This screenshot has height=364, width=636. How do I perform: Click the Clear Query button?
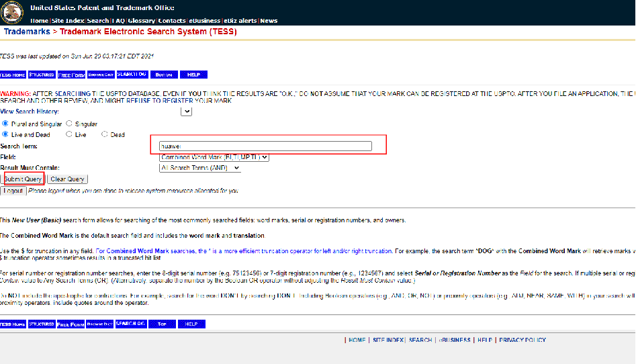67,179
